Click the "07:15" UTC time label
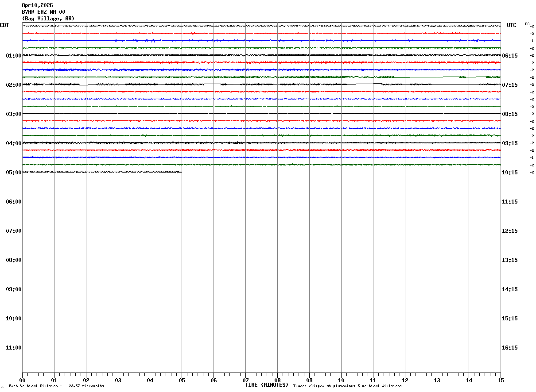Screen dimensions: 536x392 (x=510, y=85)
